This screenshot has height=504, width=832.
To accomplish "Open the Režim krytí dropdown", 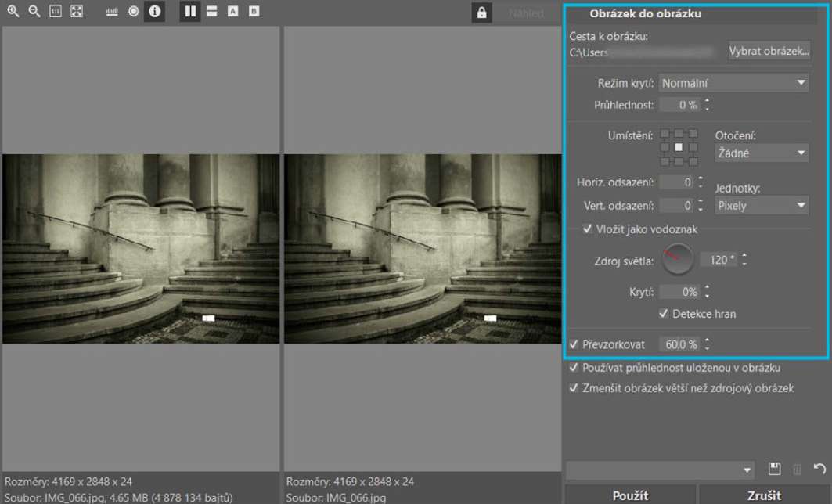I will click(x=733, y=82).
